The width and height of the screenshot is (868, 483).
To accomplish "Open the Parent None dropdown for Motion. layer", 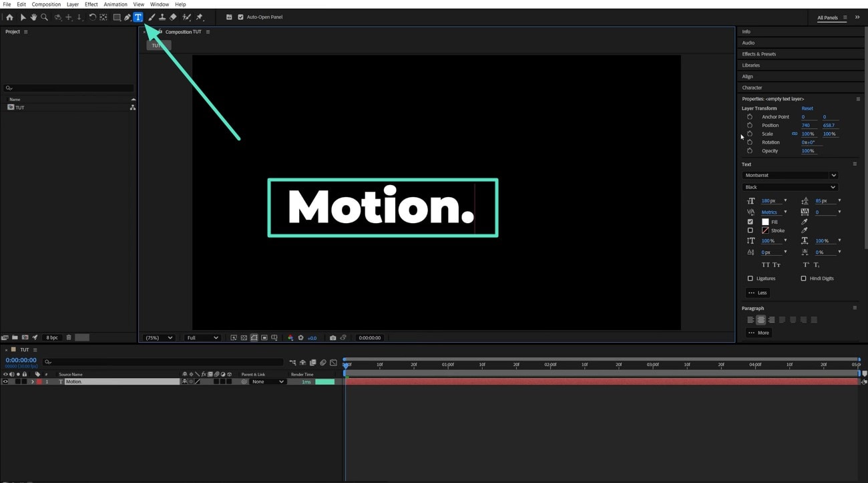I will (268, 381).
